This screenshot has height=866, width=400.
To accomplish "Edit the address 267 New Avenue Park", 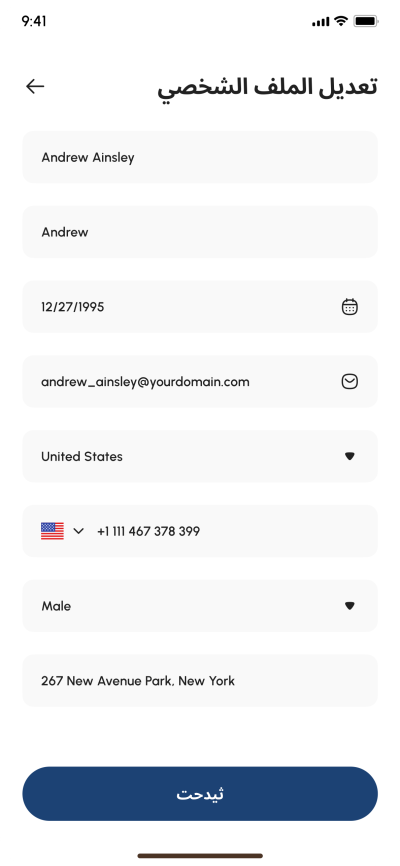I will coord(200,680).
